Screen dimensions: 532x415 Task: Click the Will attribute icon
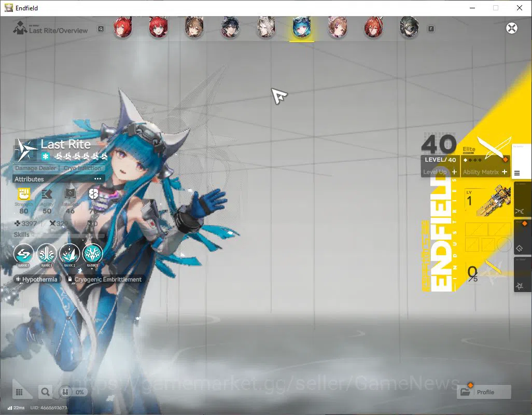(93, 194)
